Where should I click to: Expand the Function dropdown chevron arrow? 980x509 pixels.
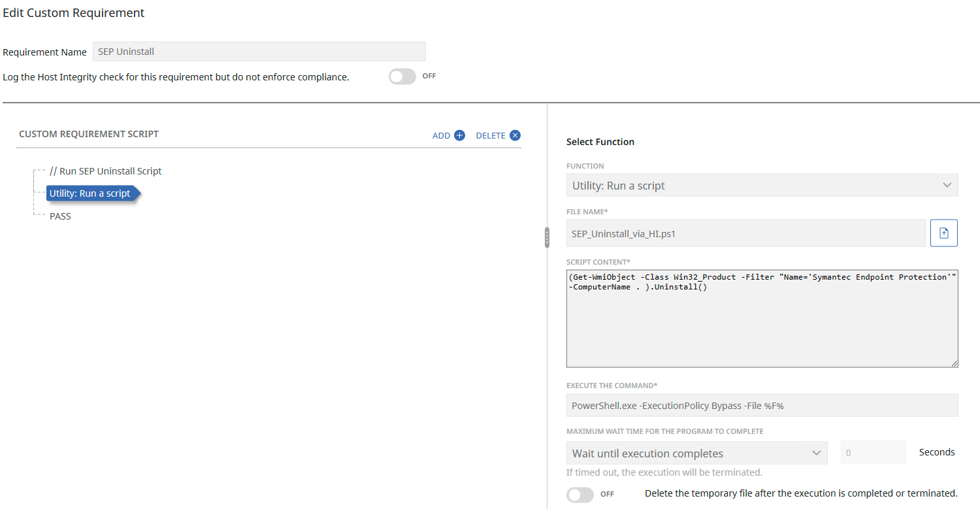click(947, 186)
